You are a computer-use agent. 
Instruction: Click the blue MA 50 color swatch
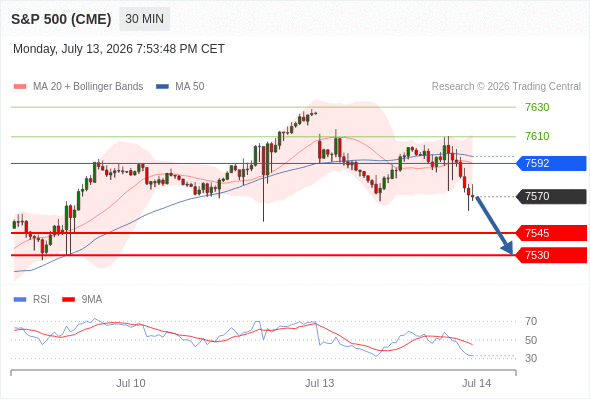click(x=163, y=87)
